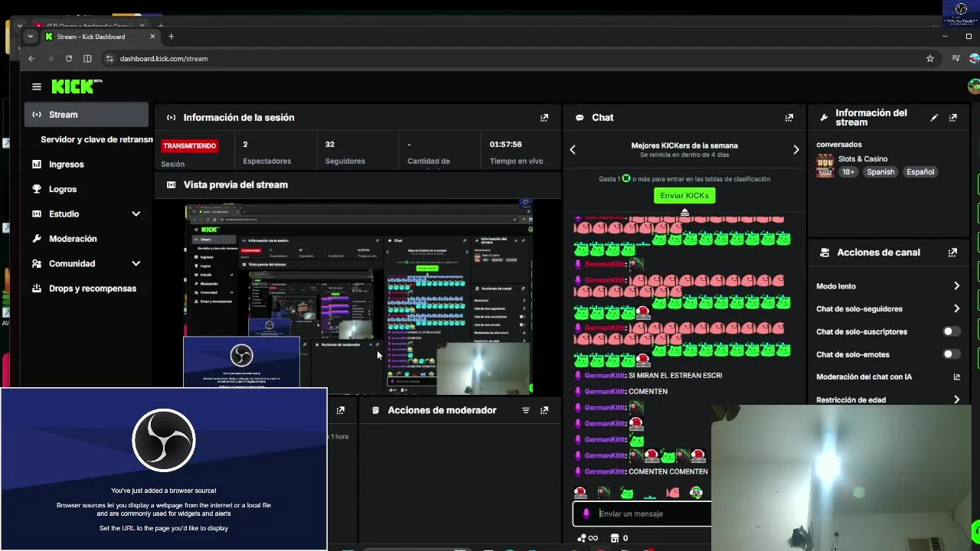This screenshot has height=551, width=980.
Task: Expand the Restricción de edad options
Action: 957,399
